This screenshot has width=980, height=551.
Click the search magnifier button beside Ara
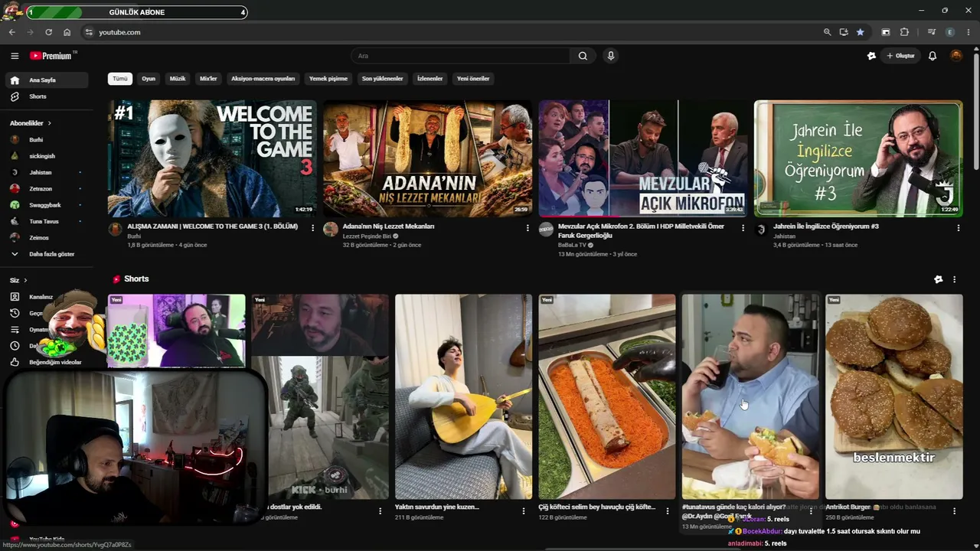[x=583, y=56]
